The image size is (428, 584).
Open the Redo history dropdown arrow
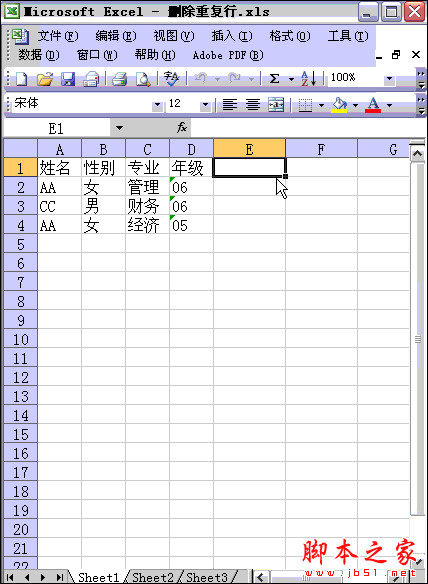(251, 79)
